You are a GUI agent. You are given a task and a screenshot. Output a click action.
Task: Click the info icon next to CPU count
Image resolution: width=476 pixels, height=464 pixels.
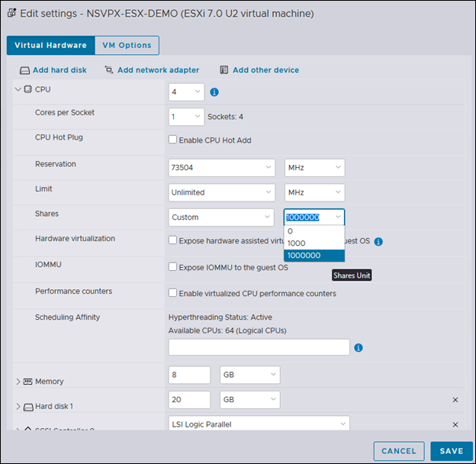(x=214, y=92)
